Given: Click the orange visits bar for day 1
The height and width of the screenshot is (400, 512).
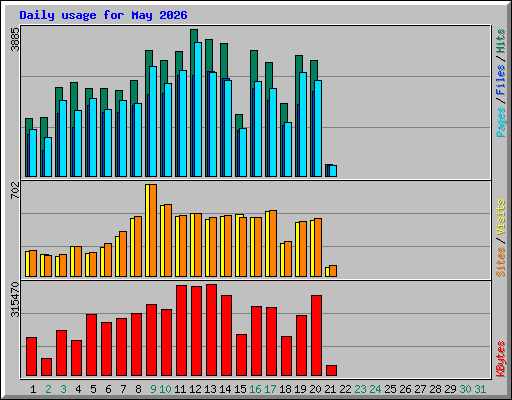Looking at the screenshot, I should 33,263.
